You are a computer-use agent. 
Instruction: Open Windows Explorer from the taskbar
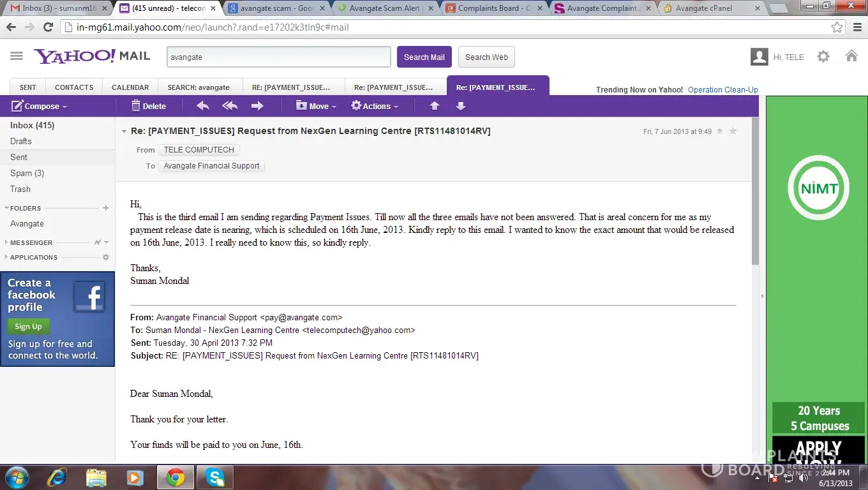(x=96, y=477)
